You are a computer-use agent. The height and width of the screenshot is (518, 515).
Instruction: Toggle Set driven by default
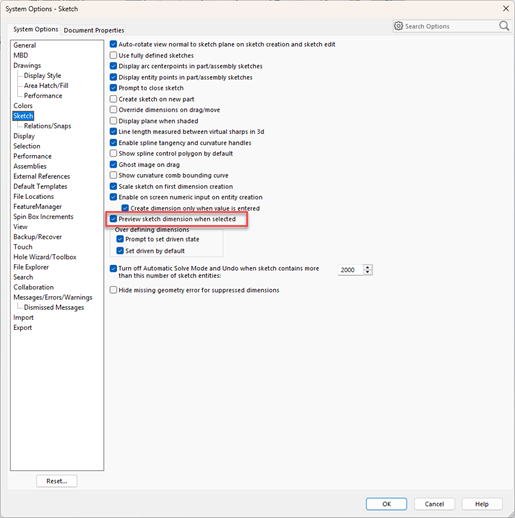click(120, 250)
